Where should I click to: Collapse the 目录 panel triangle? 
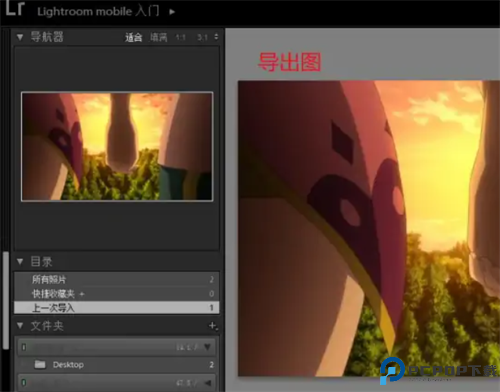(20, 262)
